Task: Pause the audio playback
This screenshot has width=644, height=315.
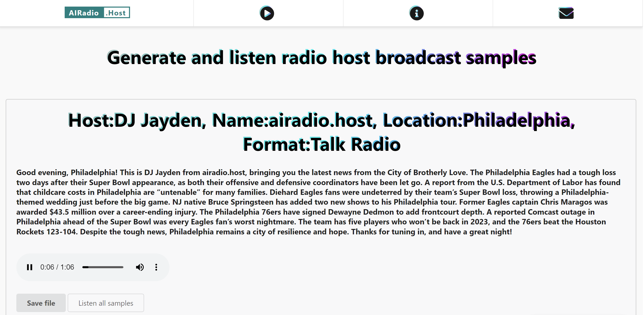Action: (29, 267)
